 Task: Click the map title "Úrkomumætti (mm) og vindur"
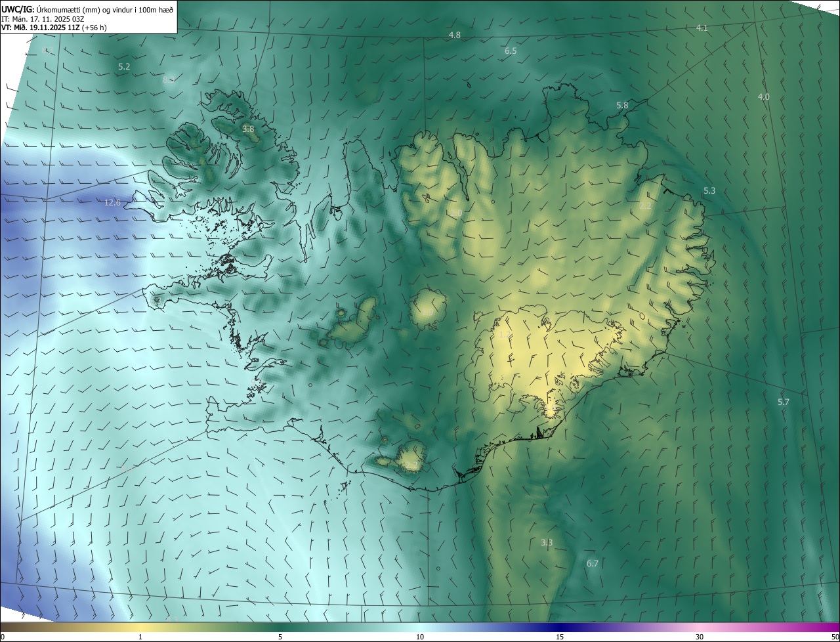pyautogui.click(x=83, y=9)
